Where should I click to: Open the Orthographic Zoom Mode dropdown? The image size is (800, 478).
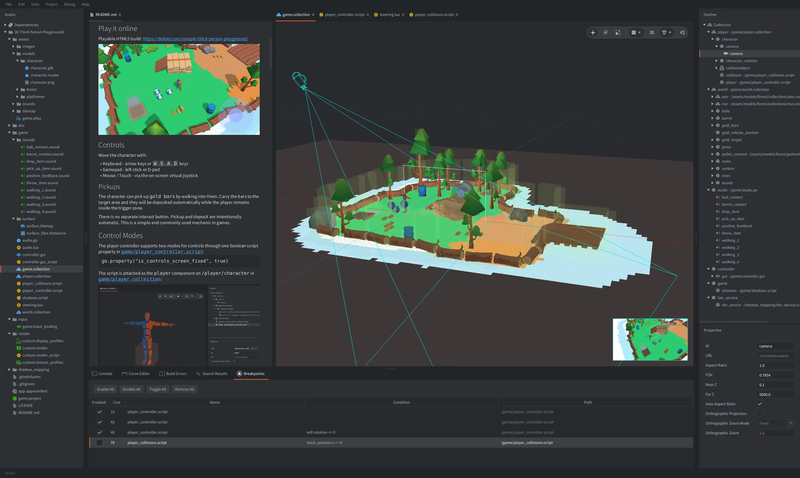point(775,423)
